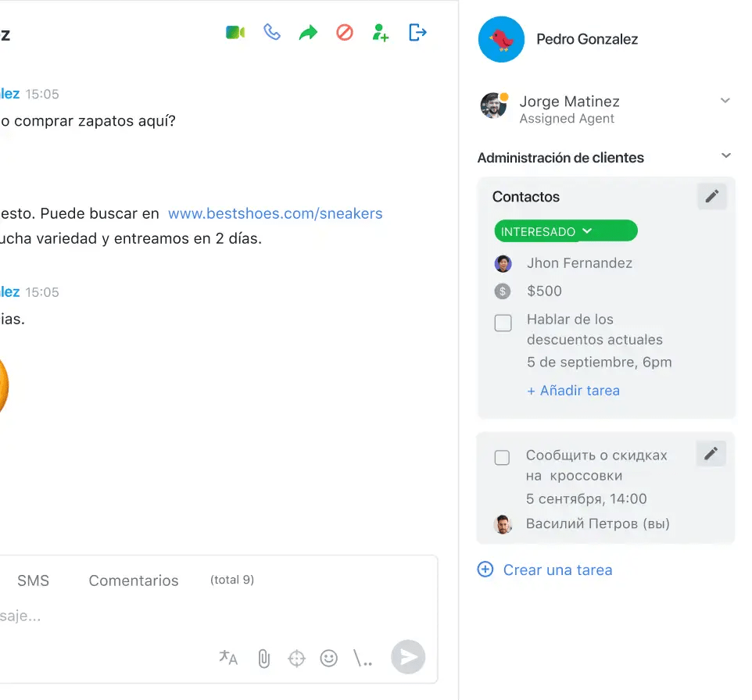Check the 'Hablar de los descuentos actuales' task

coord(503,323)
